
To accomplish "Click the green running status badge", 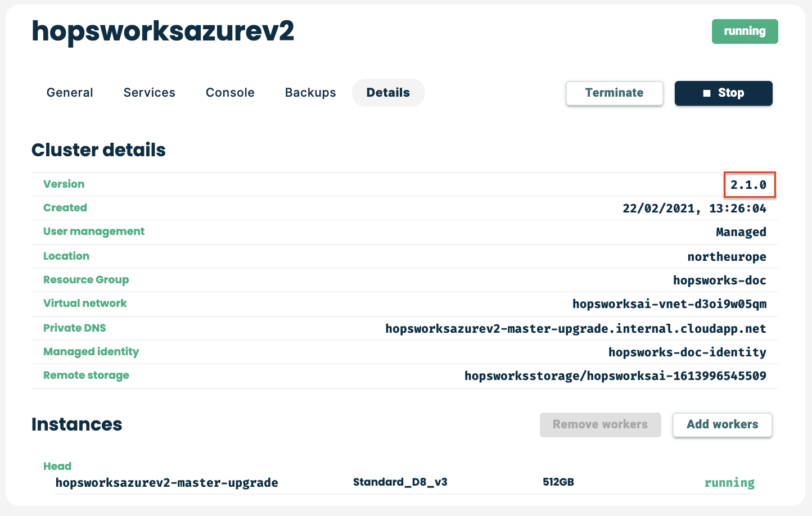I will pos(745,31).
